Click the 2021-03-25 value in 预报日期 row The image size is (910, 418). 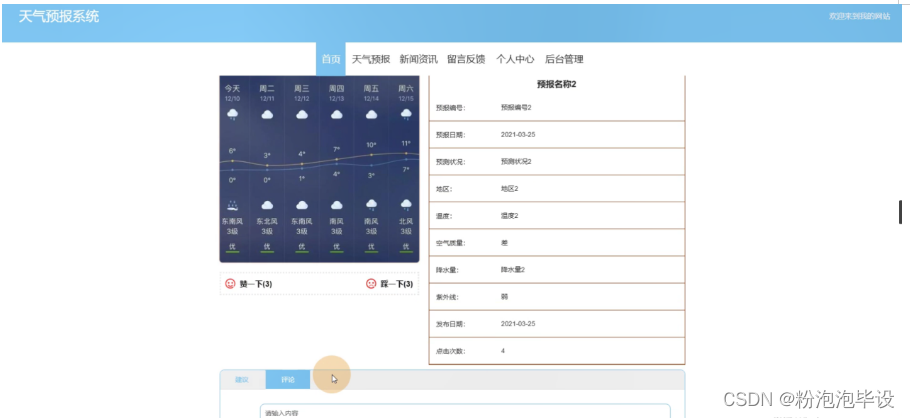coord(518,135)
